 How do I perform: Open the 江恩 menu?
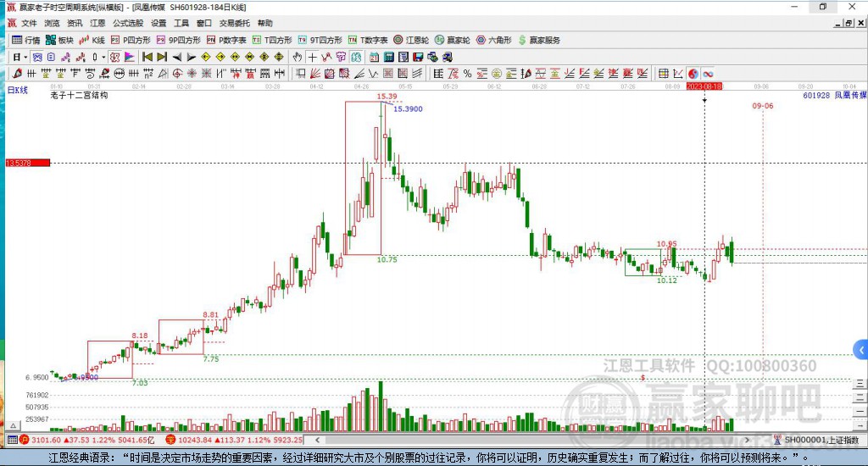97,23
